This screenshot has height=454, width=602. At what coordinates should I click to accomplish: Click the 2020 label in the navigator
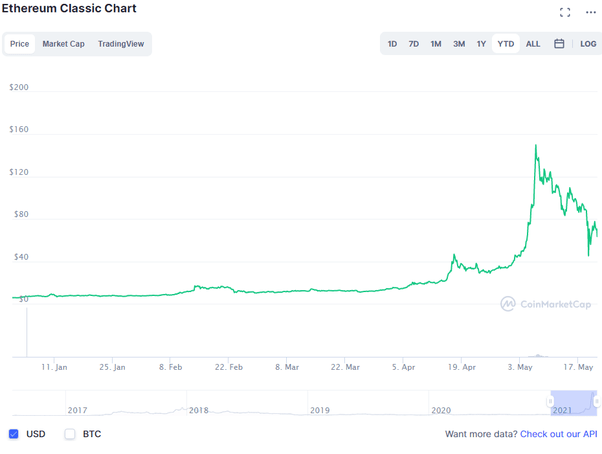[441, 410]
